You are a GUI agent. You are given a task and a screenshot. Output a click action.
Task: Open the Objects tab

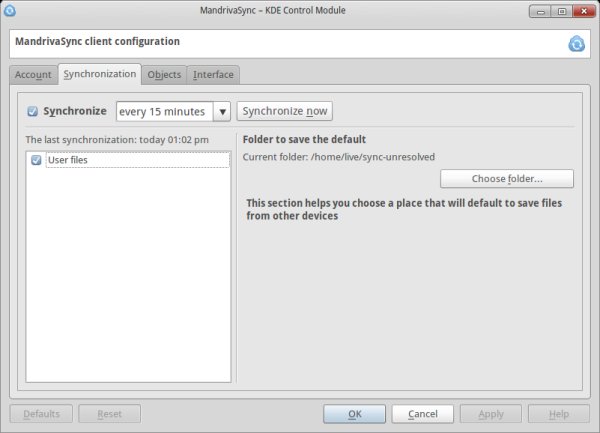click(164, 75)
